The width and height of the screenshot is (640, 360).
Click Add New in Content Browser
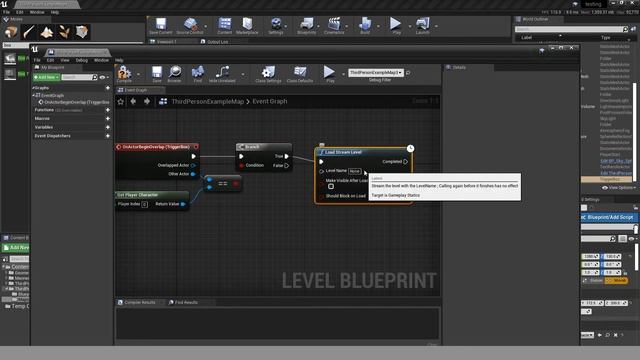[x=16, y=247]
